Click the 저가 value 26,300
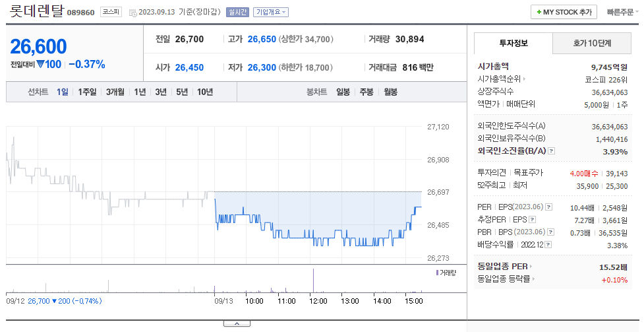The height and width of the screenshot is (332, 644). pyautogui.click(x=262, y=67)
